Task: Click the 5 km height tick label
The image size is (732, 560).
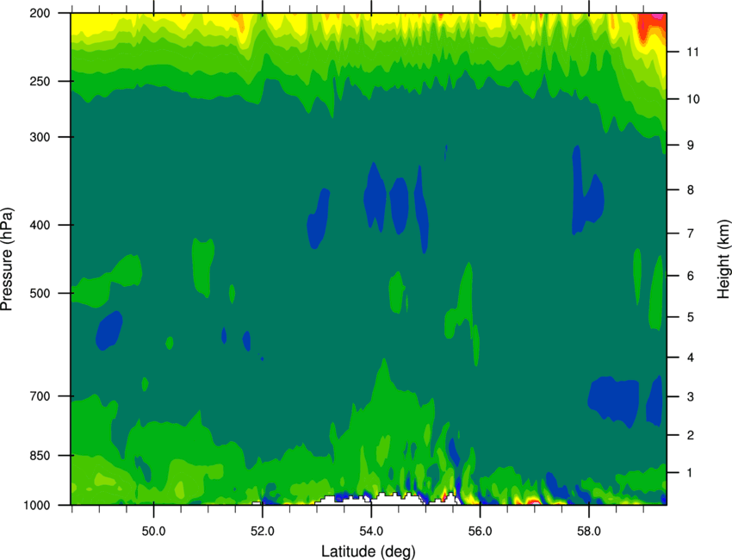Action: click(690, 317)
